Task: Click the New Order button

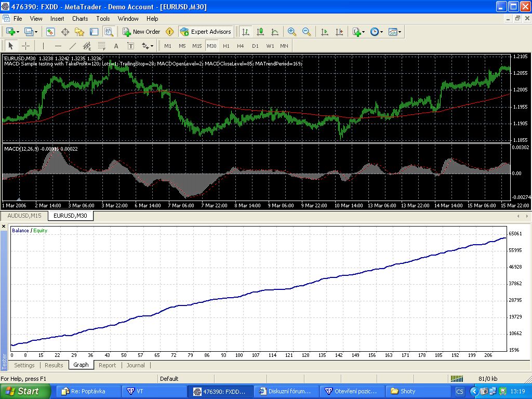Action: [x=141, y=32]
